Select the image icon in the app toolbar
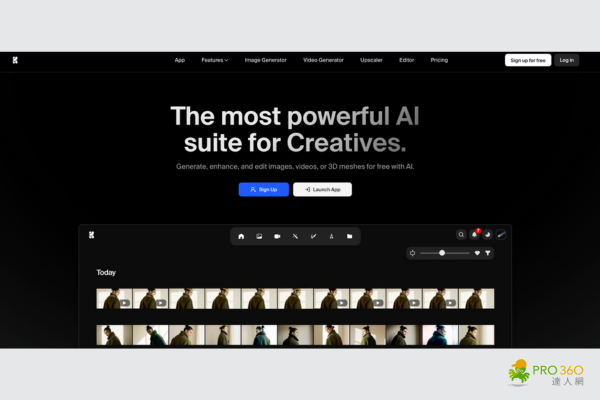Image resolution: width=600 pixels, height=400 pixels. point(259,236)
